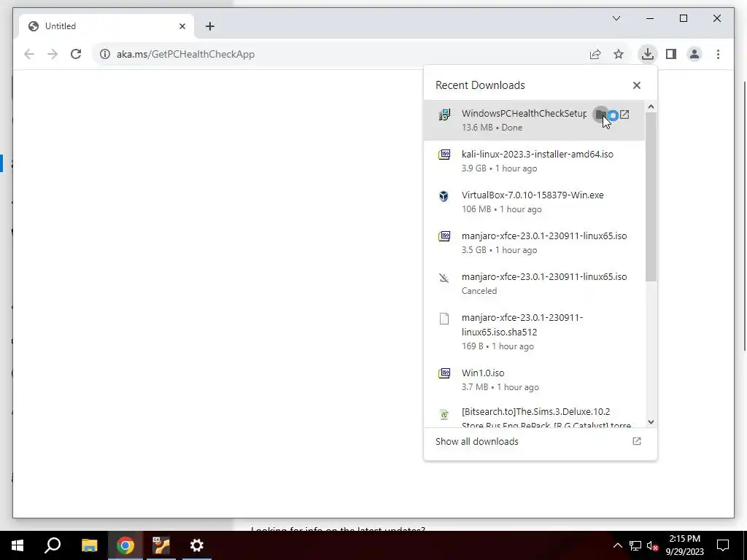The height and width of the screenshot is (560, 747).
Task: Open the 3.5 GB manjaro-xfce ISO download
Action: (x=534, y=243)
